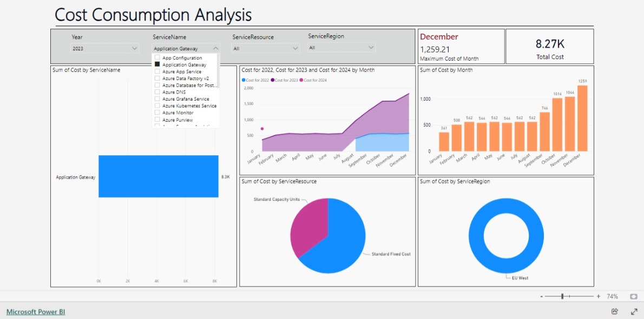This screenshot has width=644, height=319.
Task: Check the Azure Monitor option
Action: pos(157,112)
